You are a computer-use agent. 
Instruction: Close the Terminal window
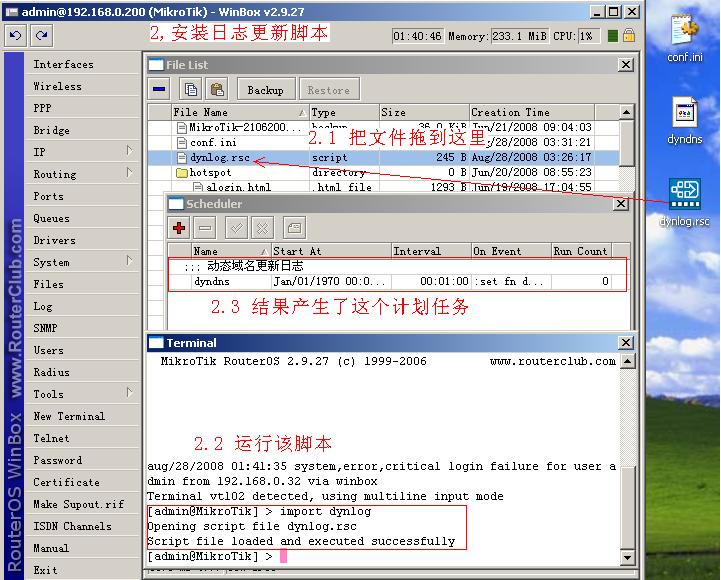click(x=626, y=342)
